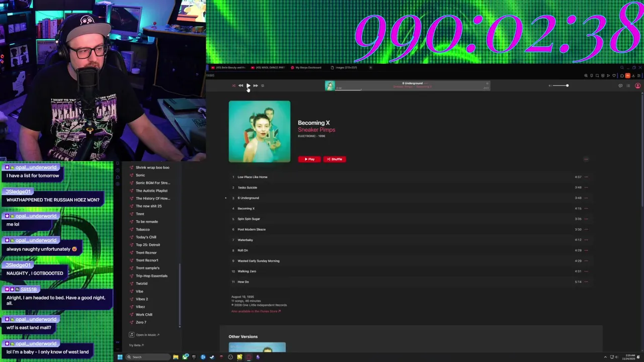The height and width of the screenshot is (362, 644).
Task: Toggle shuffle mode in the playback bar
Action: tap(233, 85)
